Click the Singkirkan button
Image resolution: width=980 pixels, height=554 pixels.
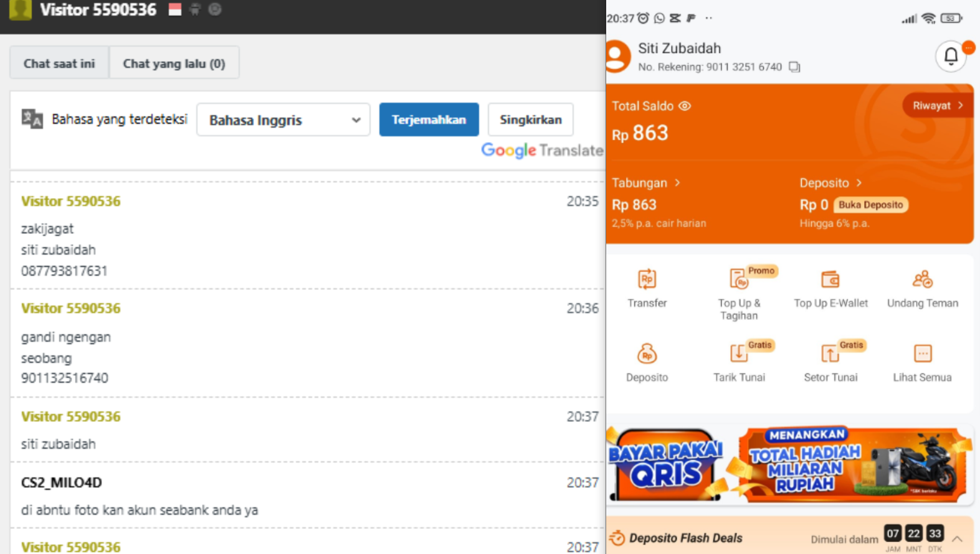tap(530, 120)
